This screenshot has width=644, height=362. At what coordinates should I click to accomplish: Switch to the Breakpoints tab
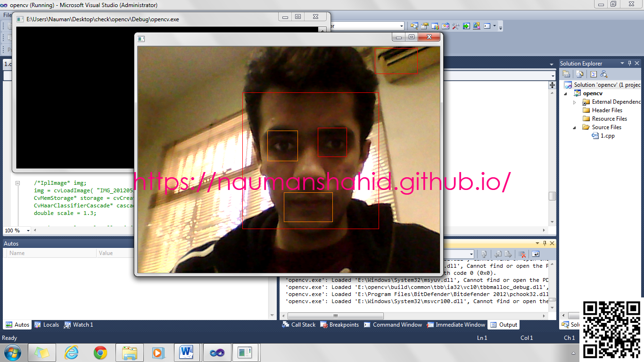[339, 325]
